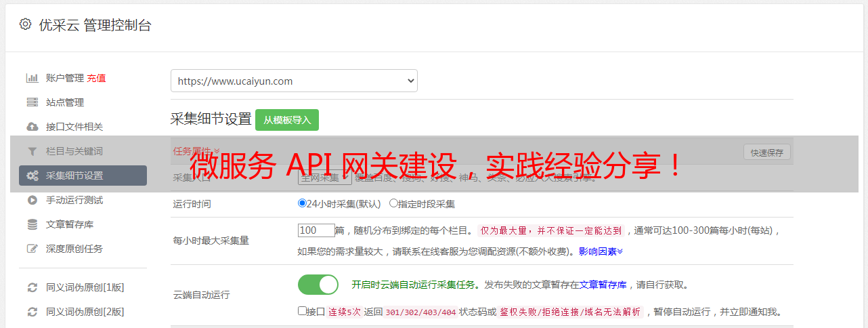Open 站点管理 in the sidebar
868x328 pixels.
(65, 102)
